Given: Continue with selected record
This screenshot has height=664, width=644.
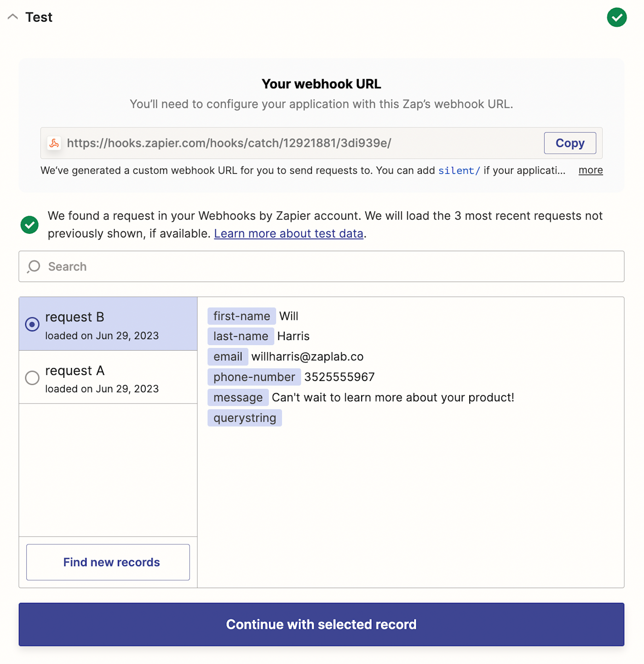Looking at the screenshot, I should click(322, 624).
